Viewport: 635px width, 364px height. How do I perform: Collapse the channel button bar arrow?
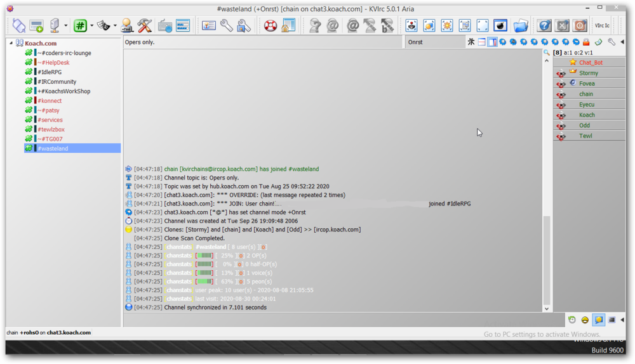[x=622, y=42]
